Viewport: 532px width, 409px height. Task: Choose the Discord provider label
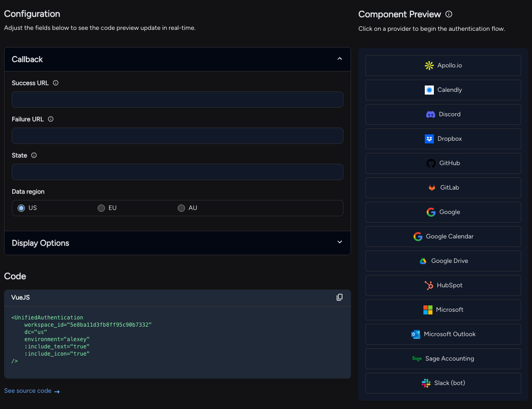pyautogui.click(x=450, y=114)
